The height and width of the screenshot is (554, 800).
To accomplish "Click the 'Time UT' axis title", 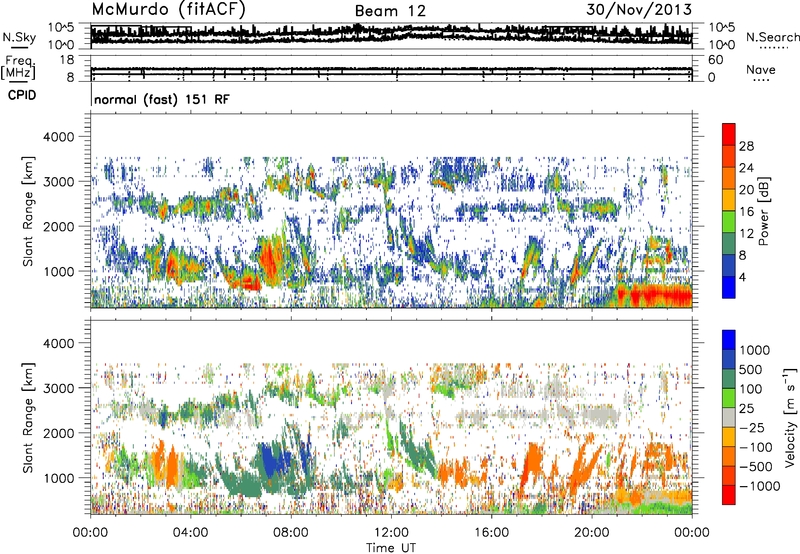I will click(391, 548).
